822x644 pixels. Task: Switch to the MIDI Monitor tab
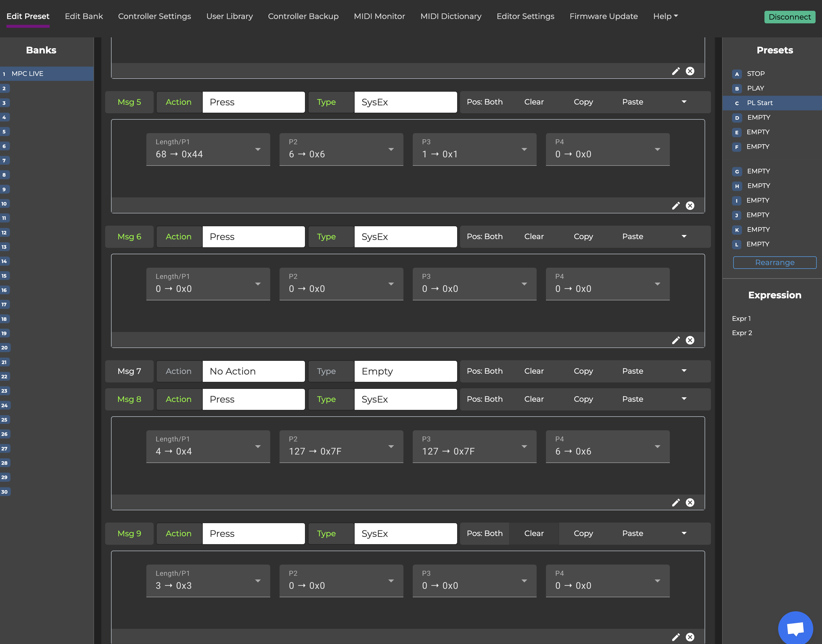click(x=379, y=16)
